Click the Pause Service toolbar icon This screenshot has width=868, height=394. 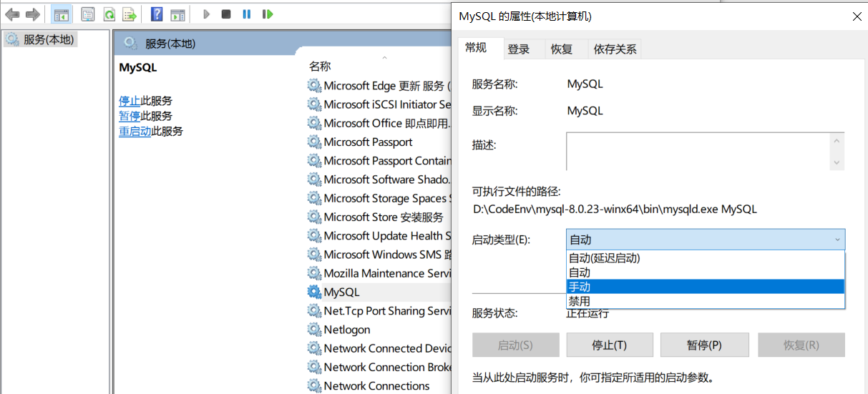(x=247, y=14)
